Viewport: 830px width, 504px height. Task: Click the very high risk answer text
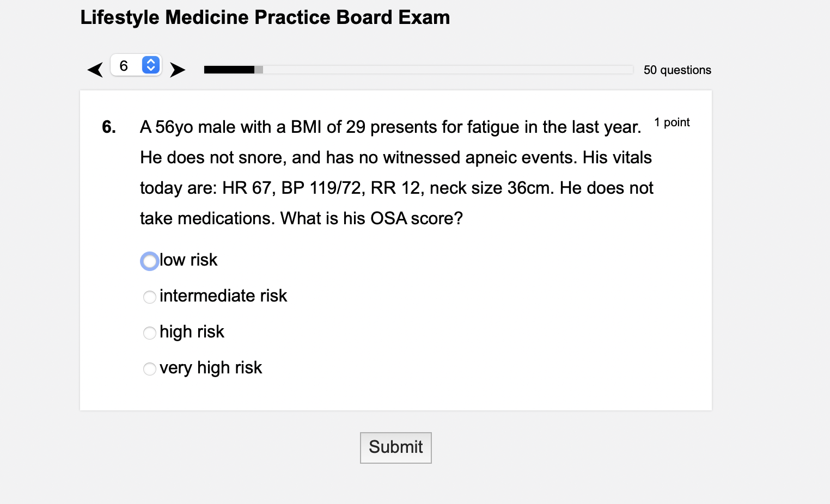click(x=211, y=368)
